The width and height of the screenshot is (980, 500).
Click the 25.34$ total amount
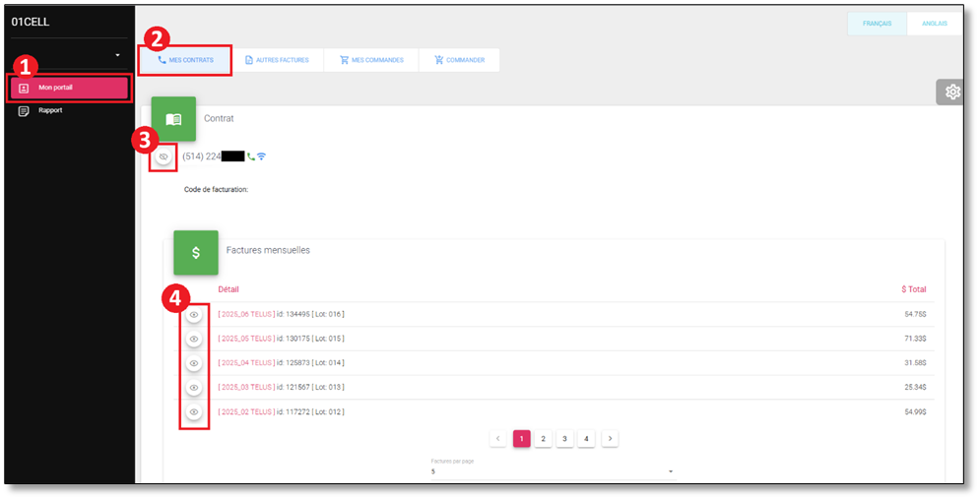tap(915, 387)
